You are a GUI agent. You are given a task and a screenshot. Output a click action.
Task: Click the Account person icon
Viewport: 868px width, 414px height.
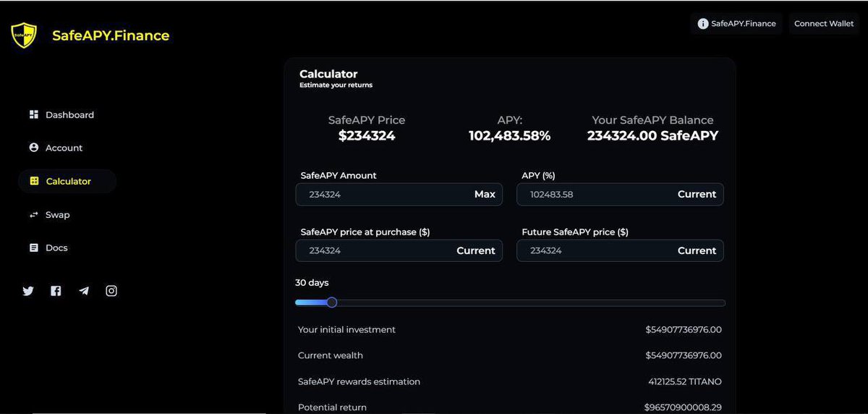point(33,148)
